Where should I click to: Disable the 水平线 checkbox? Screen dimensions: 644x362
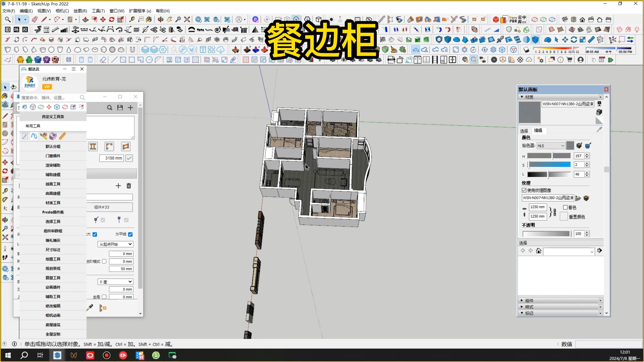click(130, 234)
